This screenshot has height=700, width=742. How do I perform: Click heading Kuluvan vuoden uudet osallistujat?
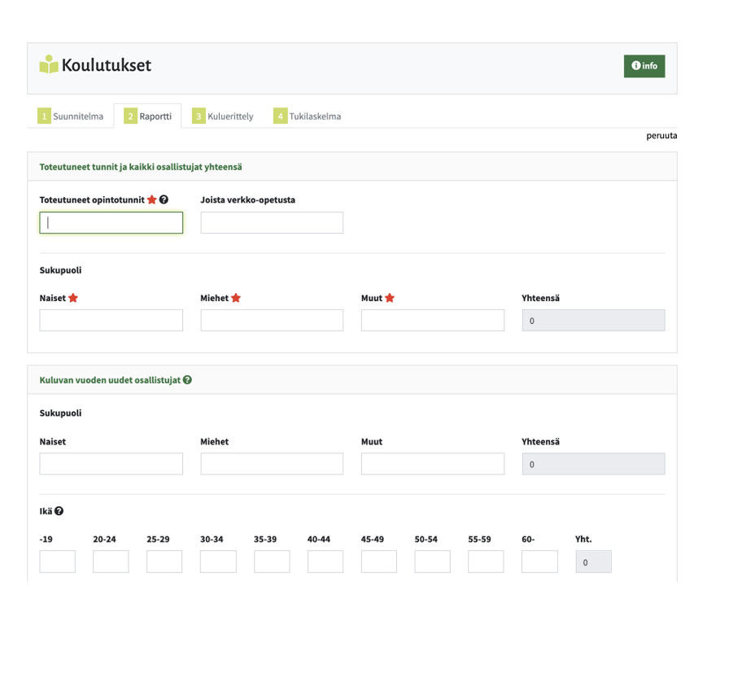pyautogui.click(x=110, y=380)
